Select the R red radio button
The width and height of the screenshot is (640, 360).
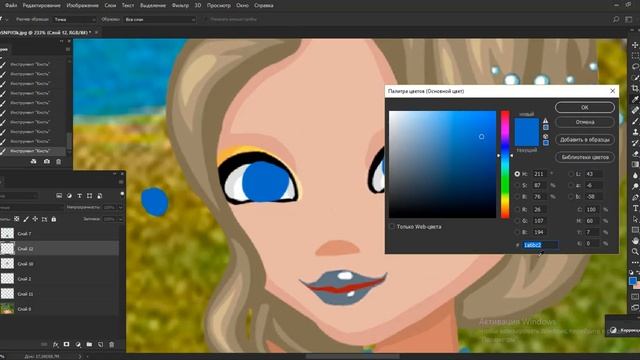pyautogui.click(x=517, y=209)
